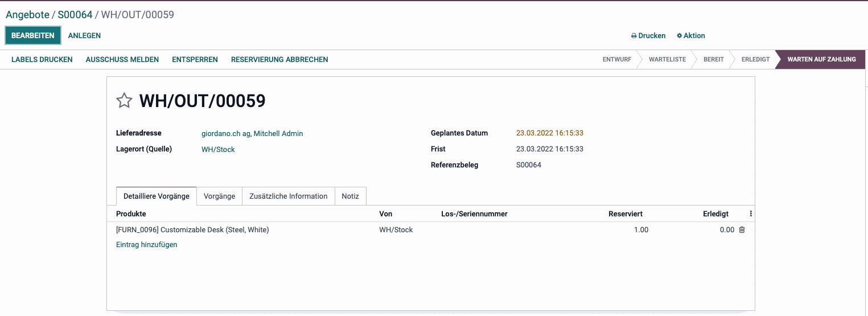Go to Angebote in the breadcrumb
This screenshot has width=868, height=316.
pyautogui.click(x=27, y=15)
